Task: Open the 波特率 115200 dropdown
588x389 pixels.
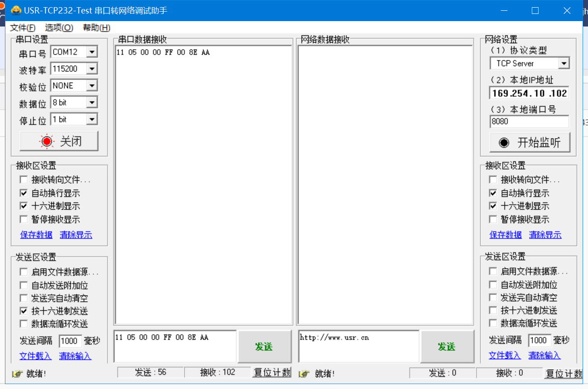Action: [x=92, y=69]
